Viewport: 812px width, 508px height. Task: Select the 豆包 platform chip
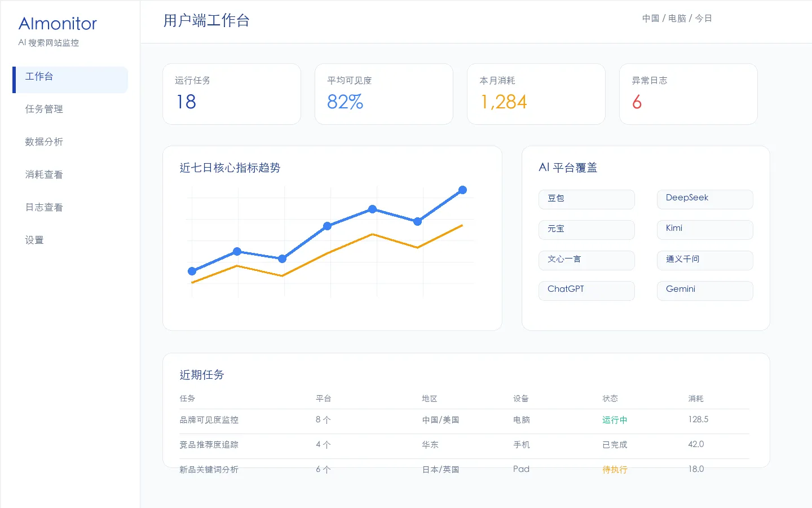tap(586, 199)
